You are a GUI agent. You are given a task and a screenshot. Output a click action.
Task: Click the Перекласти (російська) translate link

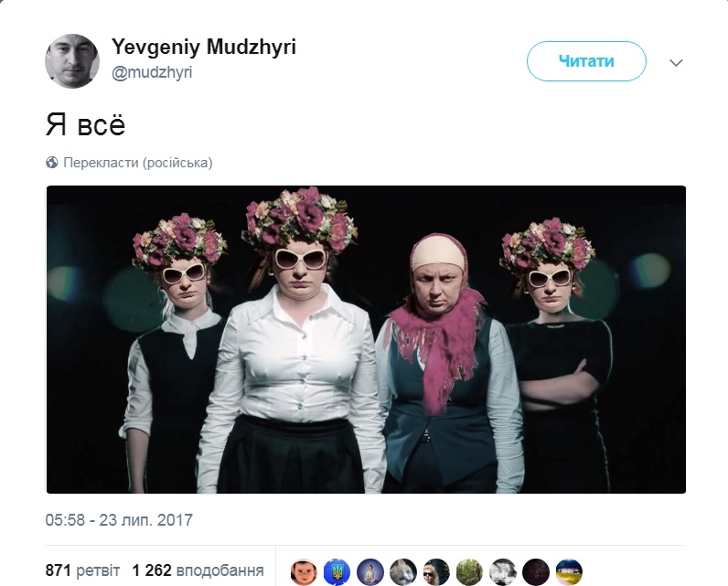pyautogui.click(x=138, y=163)
